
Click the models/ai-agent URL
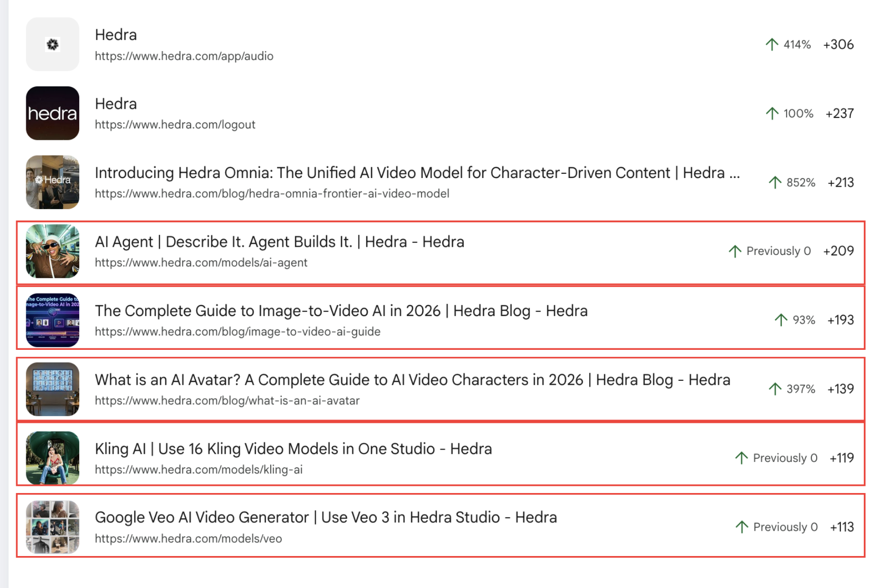tap(201, 262)
